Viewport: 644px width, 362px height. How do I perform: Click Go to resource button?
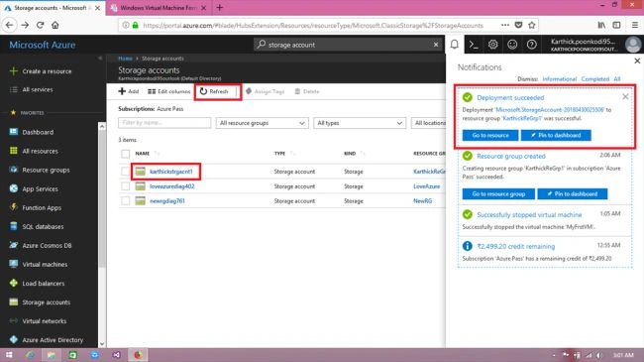pyautogui.click(x=490, y=135)
